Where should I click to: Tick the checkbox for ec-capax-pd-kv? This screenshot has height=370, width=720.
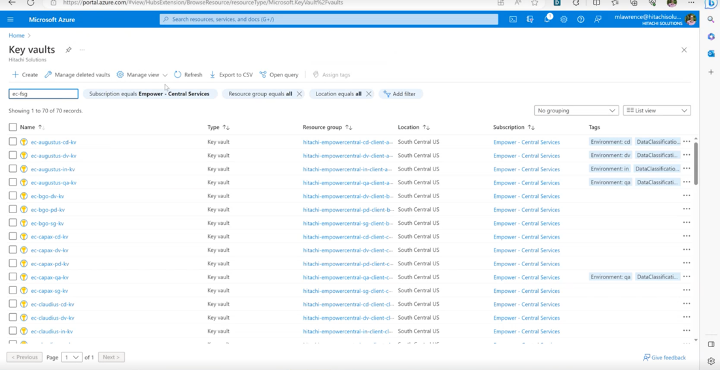click(13, 263)
